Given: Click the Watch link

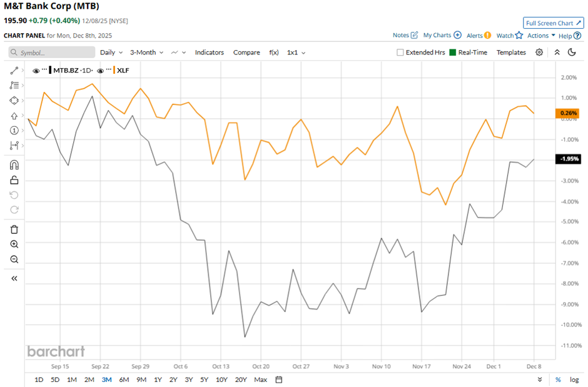Looking at the screenshot, I should pos(505,35).
